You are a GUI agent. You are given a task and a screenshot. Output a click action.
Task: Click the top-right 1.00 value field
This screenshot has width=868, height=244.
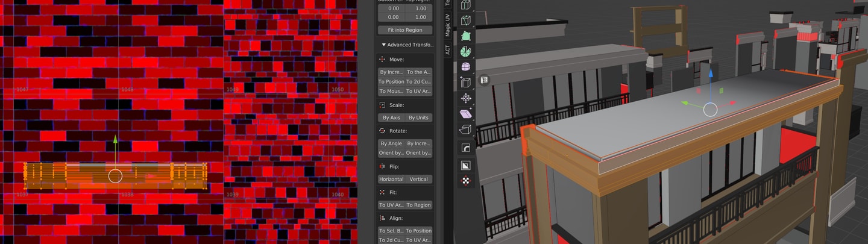[x=420, y=8]
